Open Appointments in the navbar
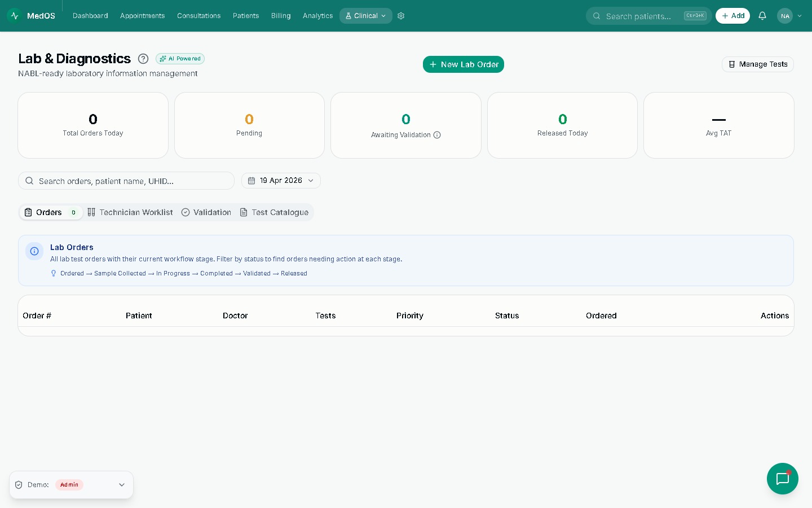Viewport: 812px width, 508px height. (142, 16)
